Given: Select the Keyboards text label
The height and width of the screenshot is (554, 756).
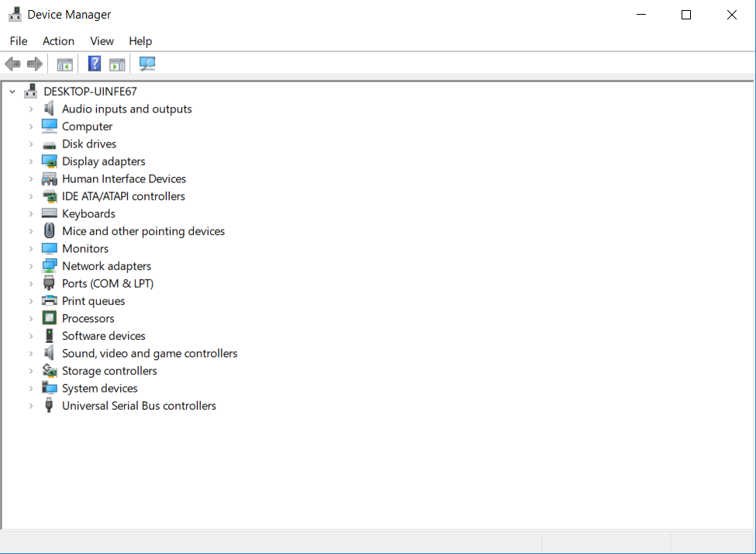Looking at the screenshot, I should click(88, 214).
